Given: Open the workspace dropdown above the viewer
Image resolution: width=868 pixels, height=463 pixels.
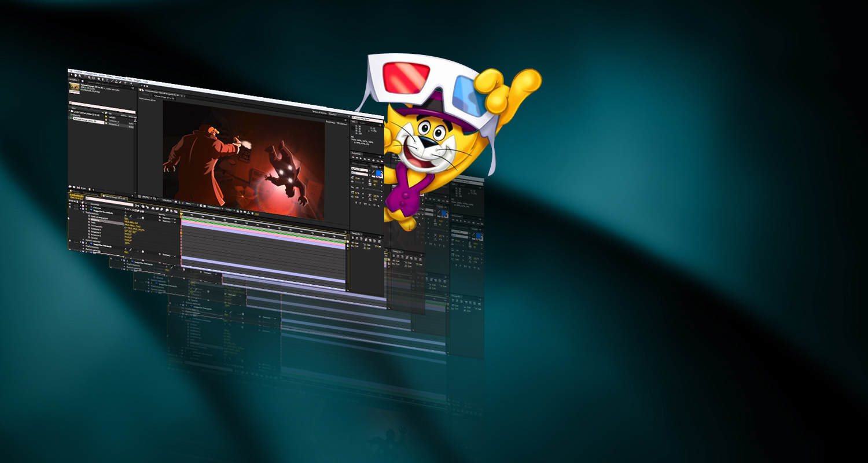Looking at the screenshot, I should click(x=339, y=115).
